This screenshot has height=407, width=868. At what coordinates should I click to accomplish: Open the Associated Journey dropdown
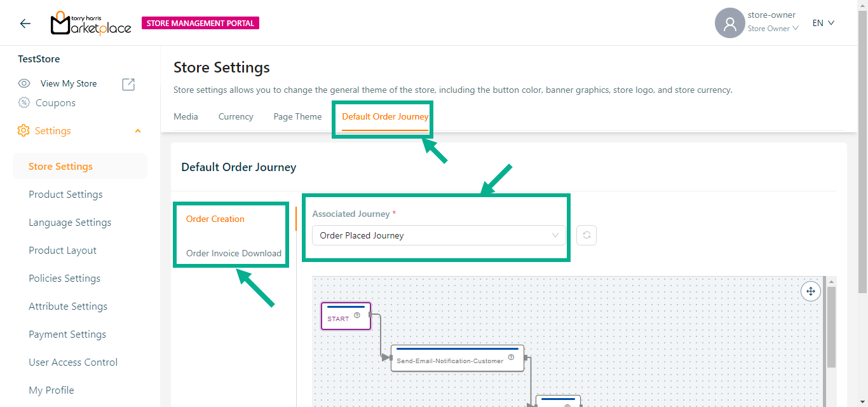coord(438,235)
